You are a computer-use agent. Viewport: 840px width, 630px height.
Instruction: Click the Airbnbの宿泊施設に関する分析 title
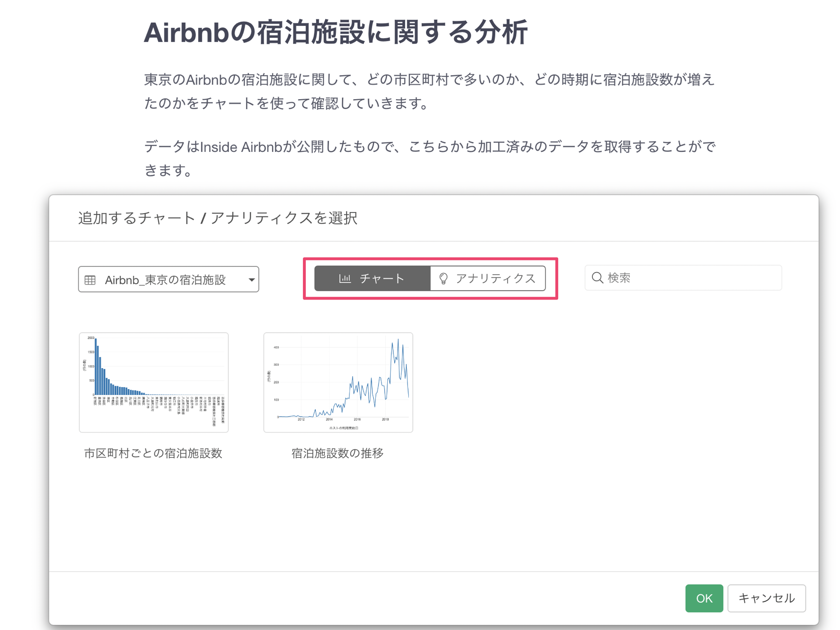pyautogui.click(x=335, y=32)
